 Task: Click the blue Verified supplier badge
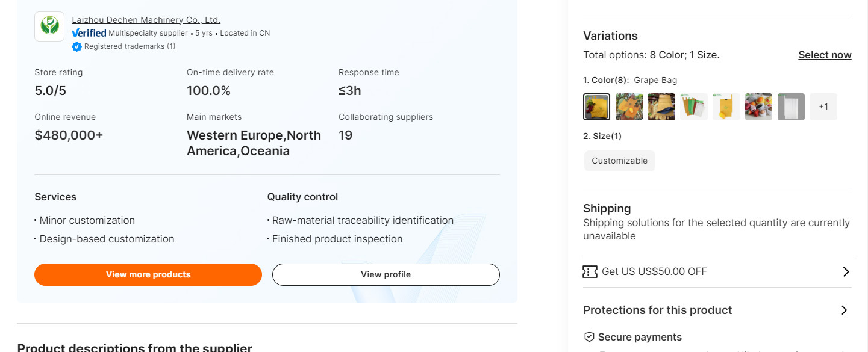point(89,33)
